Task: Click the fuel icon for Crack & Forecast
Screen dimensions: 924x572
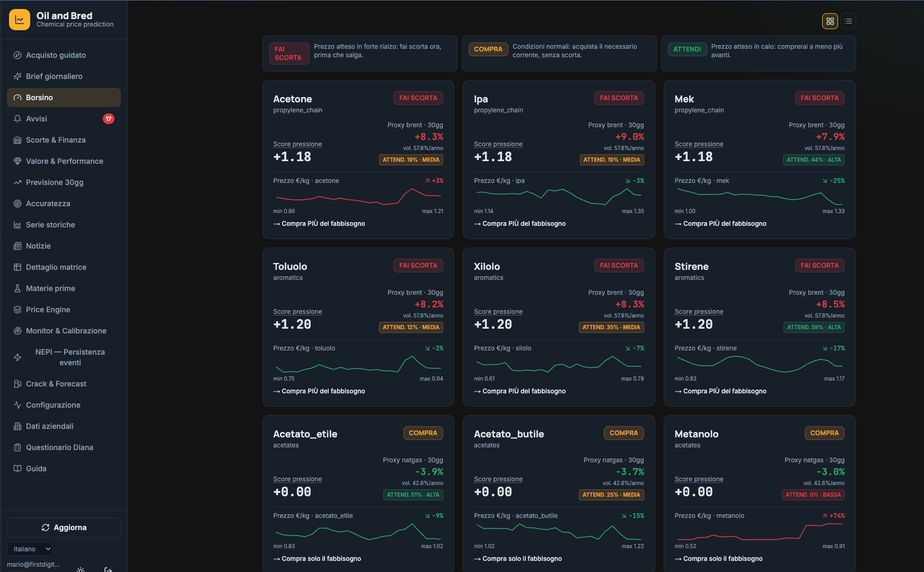Action: click(x=17, y=384)
